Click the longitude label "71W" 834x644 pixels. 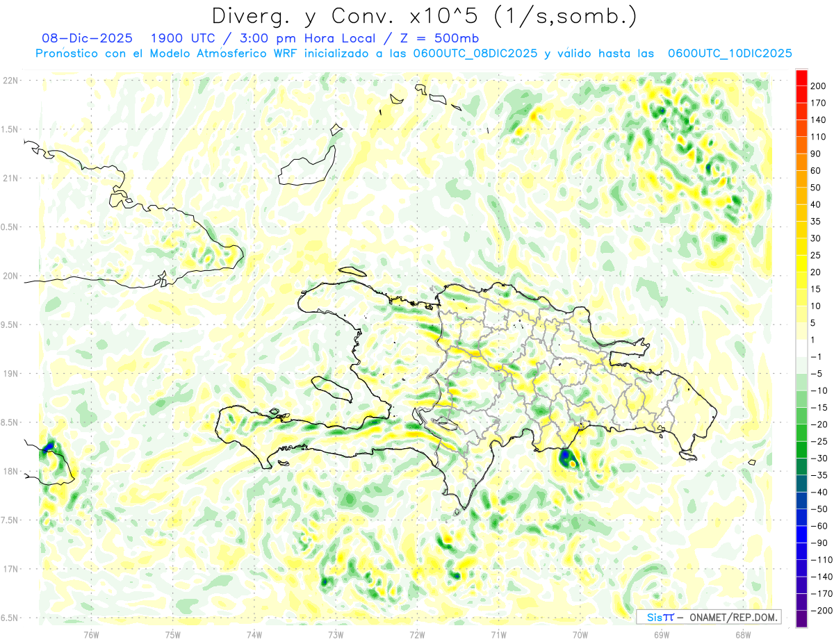[x=498, y=634]
